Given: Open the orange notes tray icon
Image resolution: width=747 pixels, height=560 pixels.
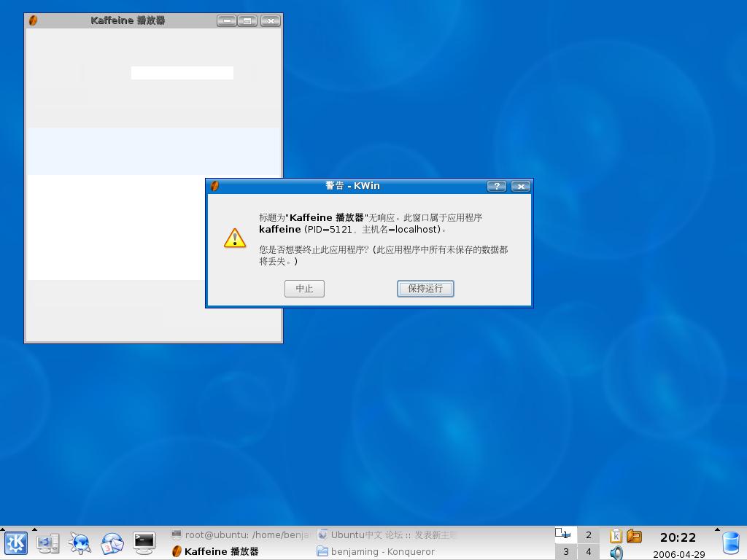Looking at the screenshot, I should (634, 536).
